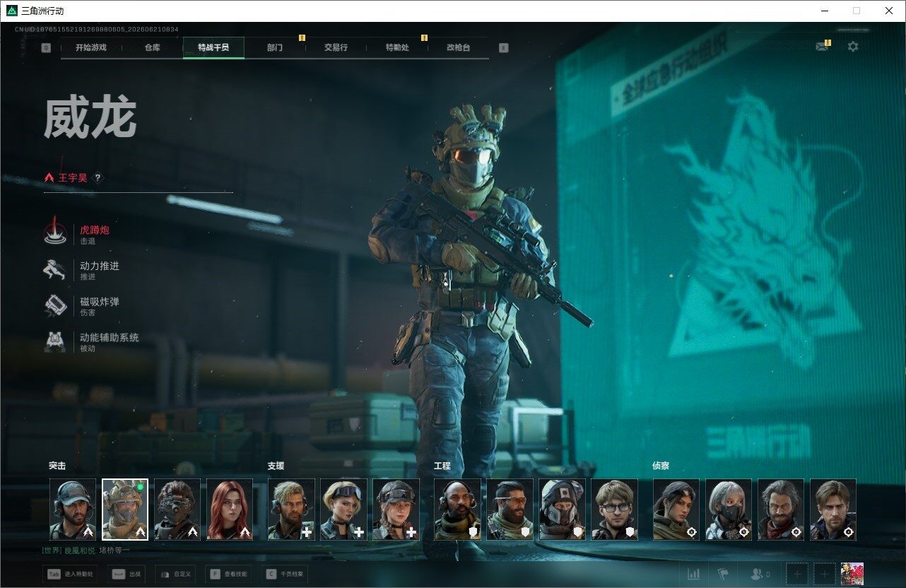Choose the 侦察 operator with red scarf
Viewport: 906px width, 588px height.
pyautogui.click(x=781, y=510)
